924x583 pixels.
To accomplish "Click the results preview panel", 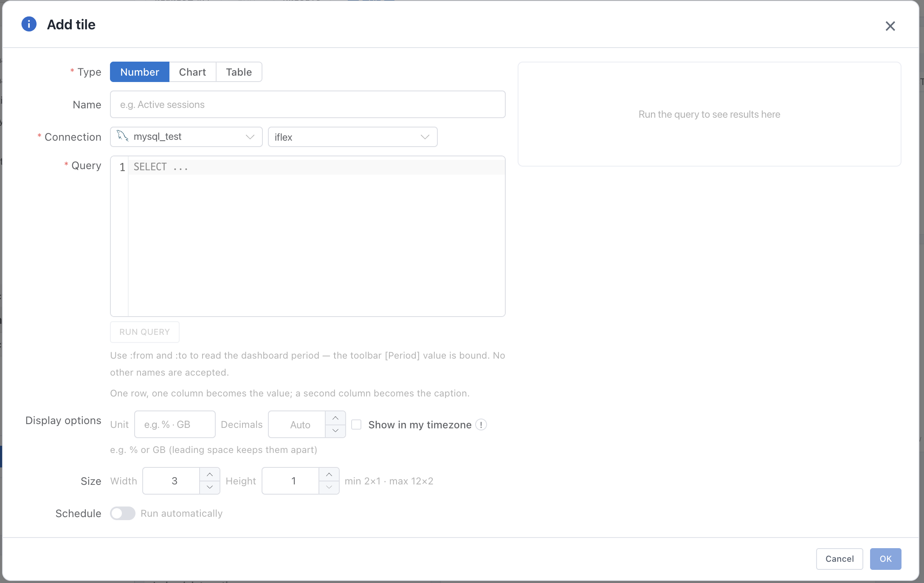I will [x=709, y=114].
